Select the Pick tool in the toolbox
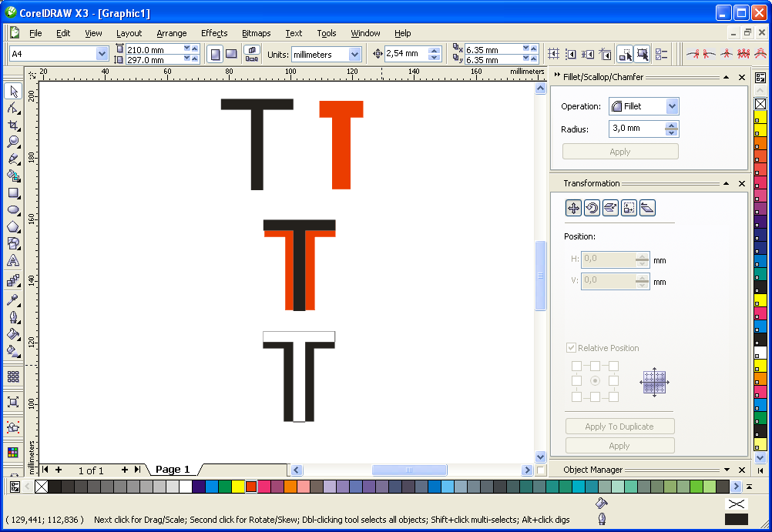This screenshot has width=772, height=532. [13, 92]
